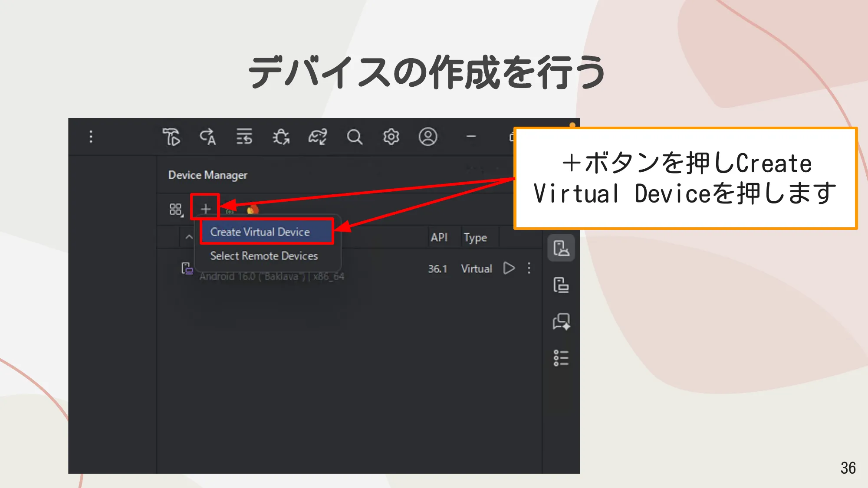Open the Profiler icon in the toolbar
This screenshot has width=868, height=488.
point(317,138)
